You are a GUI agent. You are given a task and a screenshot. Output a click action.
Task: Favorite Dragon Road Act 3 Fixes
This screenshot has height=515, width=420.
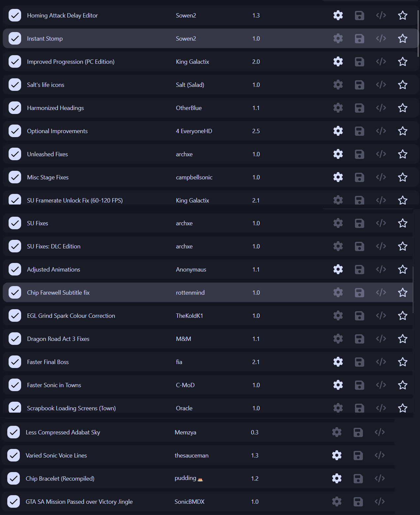[x=402, y=339]
